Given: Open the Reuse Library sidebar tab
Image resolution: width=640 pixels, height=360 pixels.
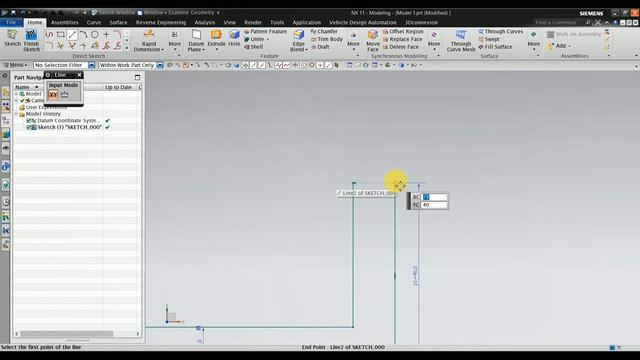Looking at the screenshot, I should tap(6, 135).
